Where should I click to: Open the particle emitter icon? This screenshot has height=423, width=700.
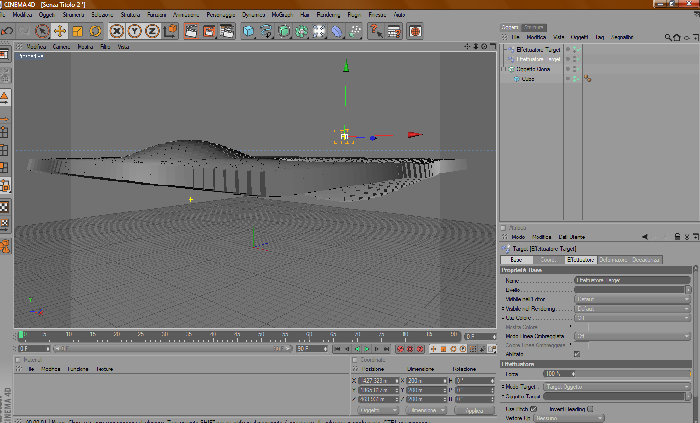pos(354,31)
